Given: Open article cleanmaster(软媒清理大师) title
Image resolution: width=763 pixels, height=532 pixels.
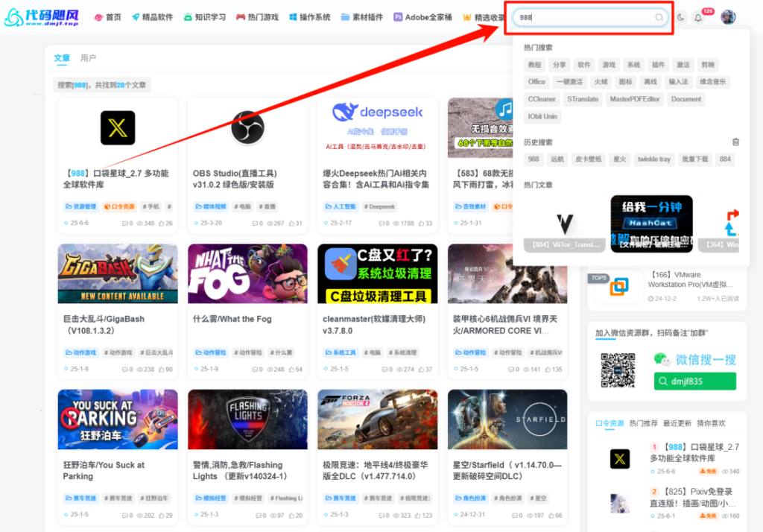Looking at the screenshot, I should coord(374,325).
